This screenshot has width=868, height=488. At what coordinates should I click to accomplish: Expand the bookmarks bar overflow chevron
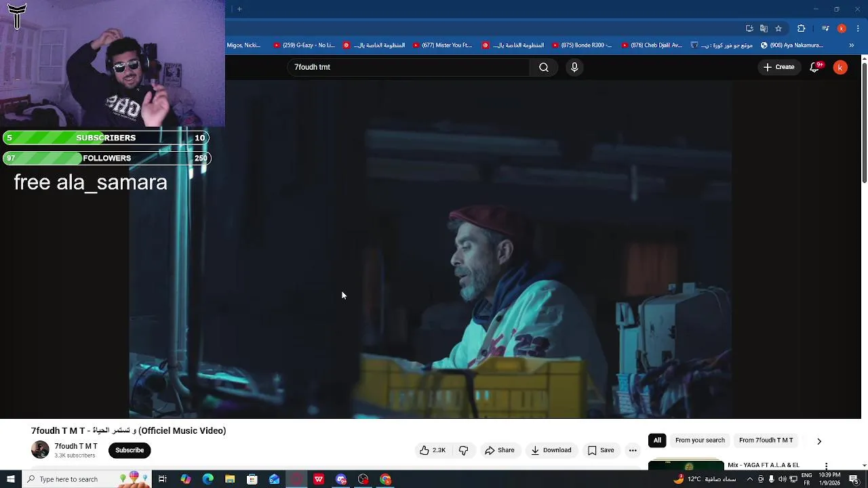click(x=852, y=45)
